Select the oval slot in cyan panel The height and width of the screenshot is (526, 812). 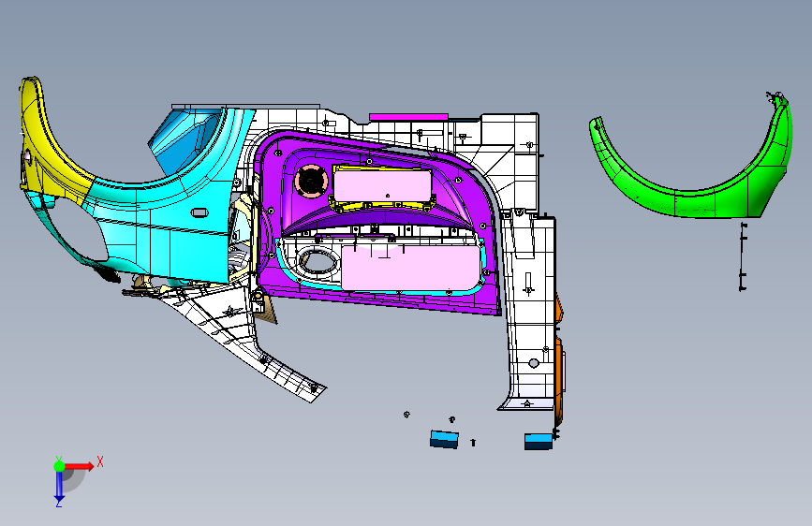point(199,212)
